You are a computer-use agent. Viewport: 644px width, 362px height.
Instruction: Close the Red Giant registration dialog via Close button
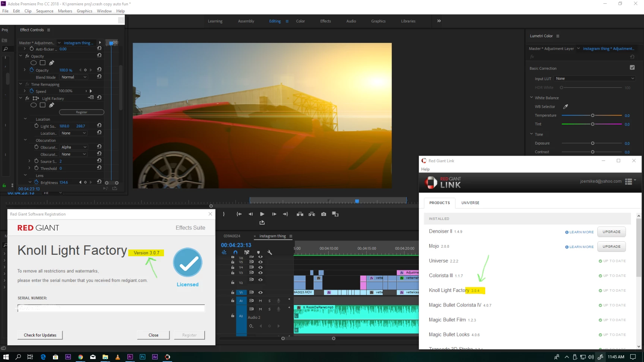[154, 335]
